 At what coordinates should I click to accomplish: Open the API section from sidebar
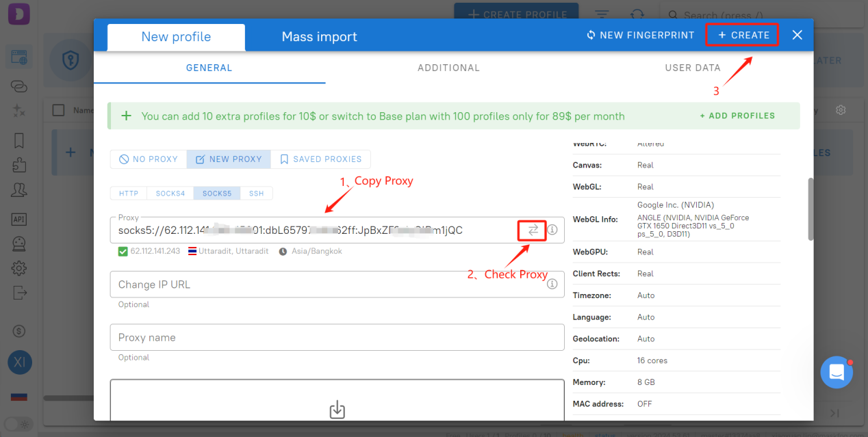18,219
